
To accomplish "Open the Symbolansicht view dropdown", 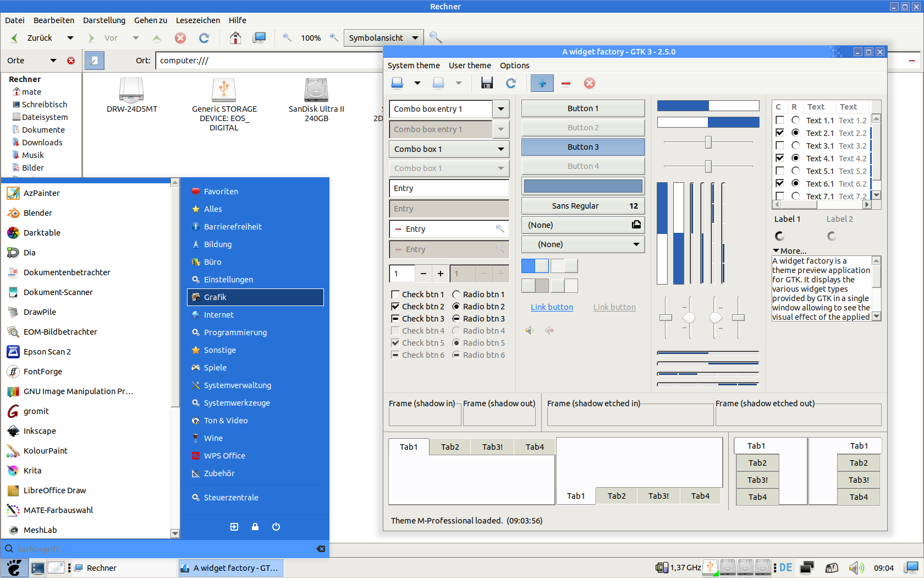I will click(384, 38).
